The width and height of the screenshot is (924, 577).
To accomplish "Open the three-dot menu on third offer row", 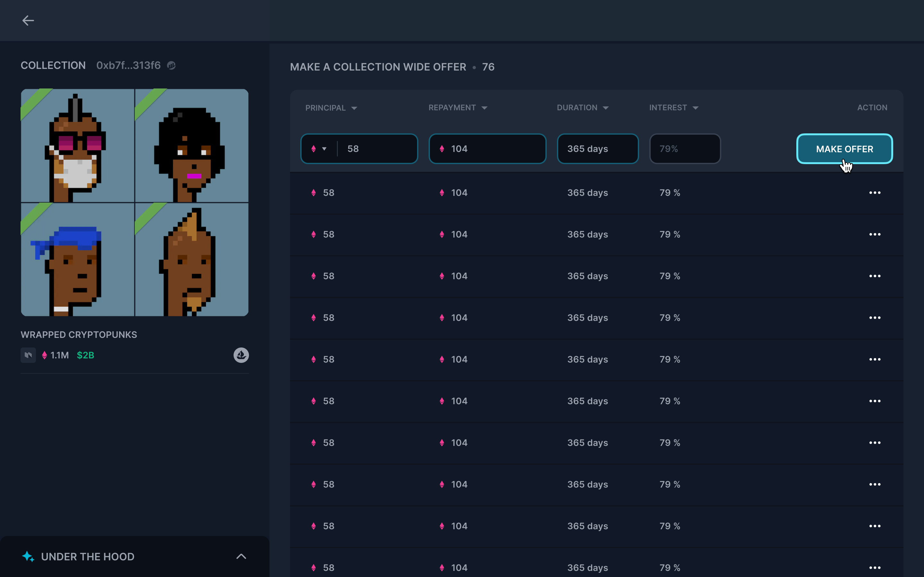I will pos(874,276).
